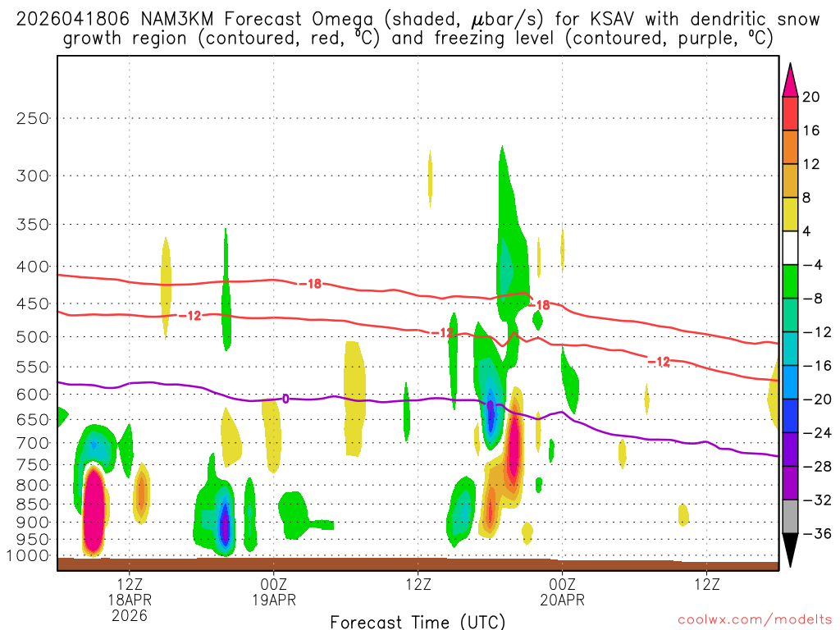Click the 400 pressure level label
Viewport: 840px width, 630px height.
click(33, 267)
